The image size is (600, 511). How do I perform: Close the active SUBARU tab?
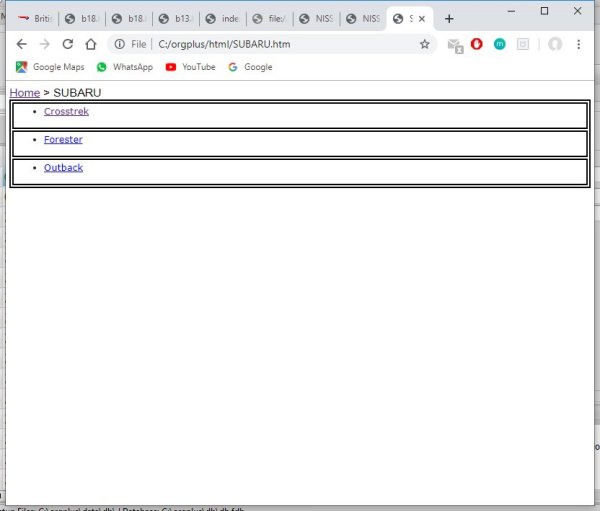(422, 19)
